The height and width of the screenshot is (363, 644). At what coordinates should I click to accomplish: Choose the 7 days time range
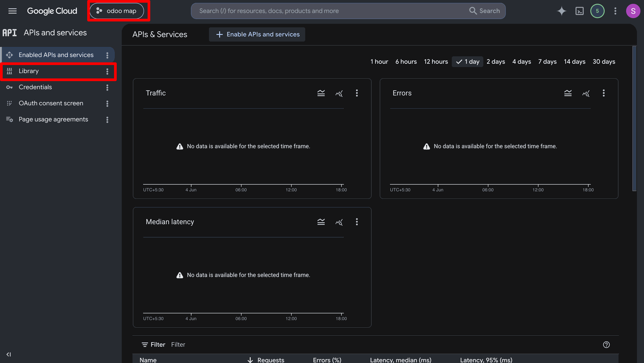pos(547,62)
